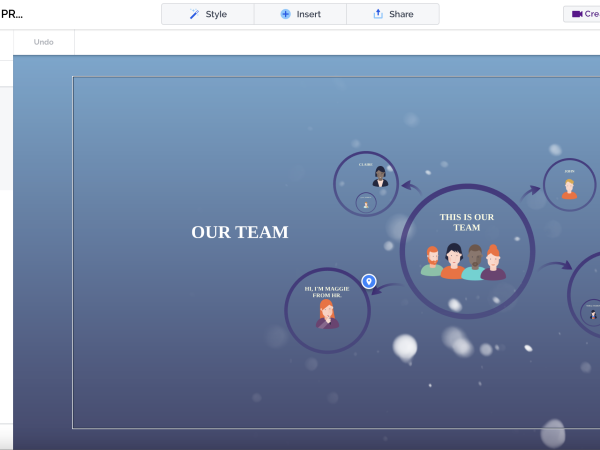
Task: Open the Style menu
Action: (208, 14)
